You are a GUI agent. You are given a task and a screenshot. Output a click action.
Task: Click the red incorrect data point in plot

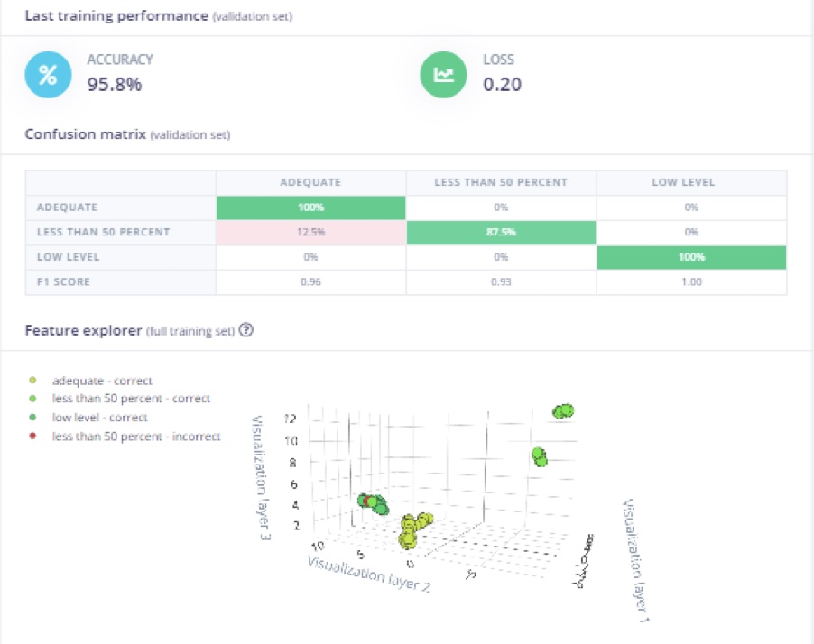click(368, 501)
